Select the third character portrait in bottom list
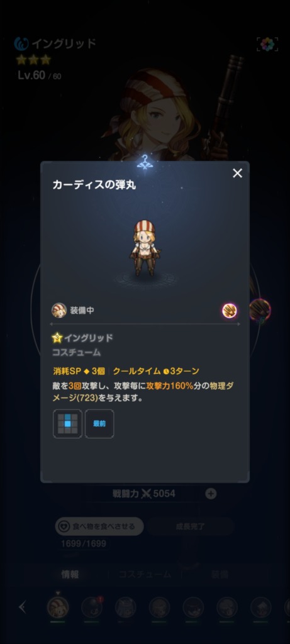The width and height of the screenshot is (290, 644). click(x=125, y=608)
